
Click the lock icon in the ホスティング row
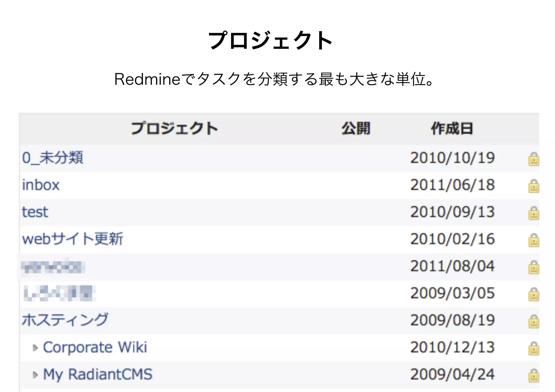pos(534,322)
